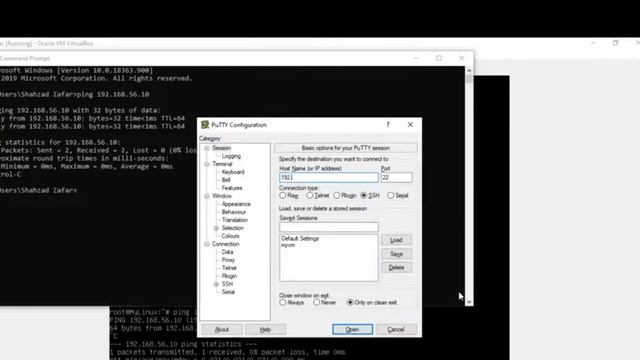The height and width of the screenshot is (360, 640).
Task: Open the Behaviour category
Action: pyautogui.click(x=233, y=212)
